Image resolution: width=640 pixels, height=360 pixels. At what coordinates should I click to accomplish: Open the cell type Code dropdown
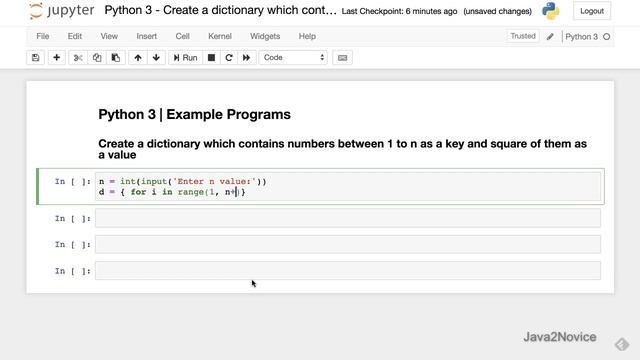(x=293, y=58)
